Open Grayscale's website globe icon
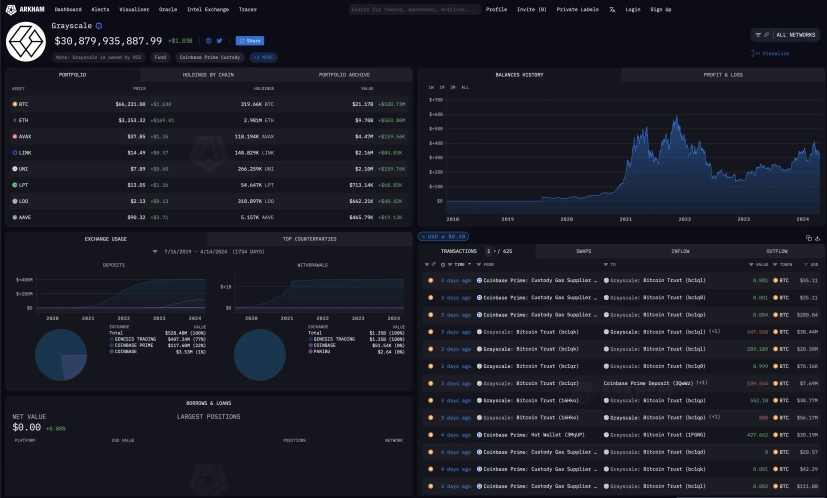This screenshot has height=498, width=827. click(x=208, y=41)
